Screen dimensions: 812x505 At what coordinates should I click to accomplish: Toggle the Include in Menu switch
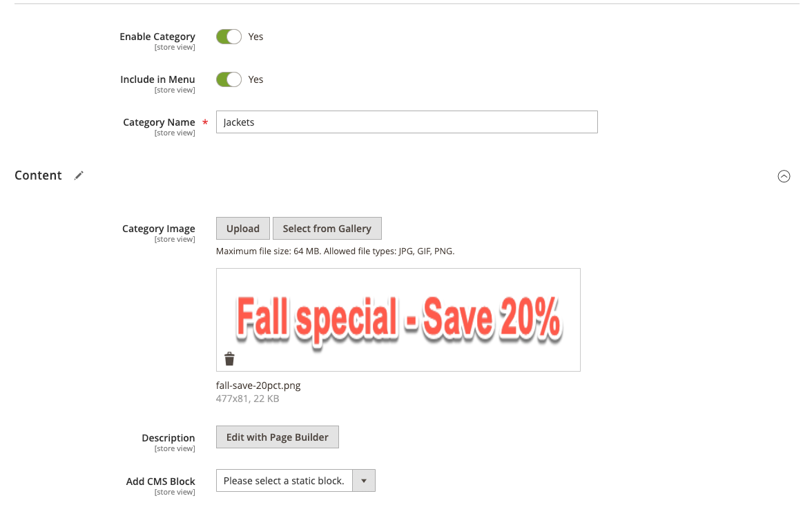tap(229, 79)
